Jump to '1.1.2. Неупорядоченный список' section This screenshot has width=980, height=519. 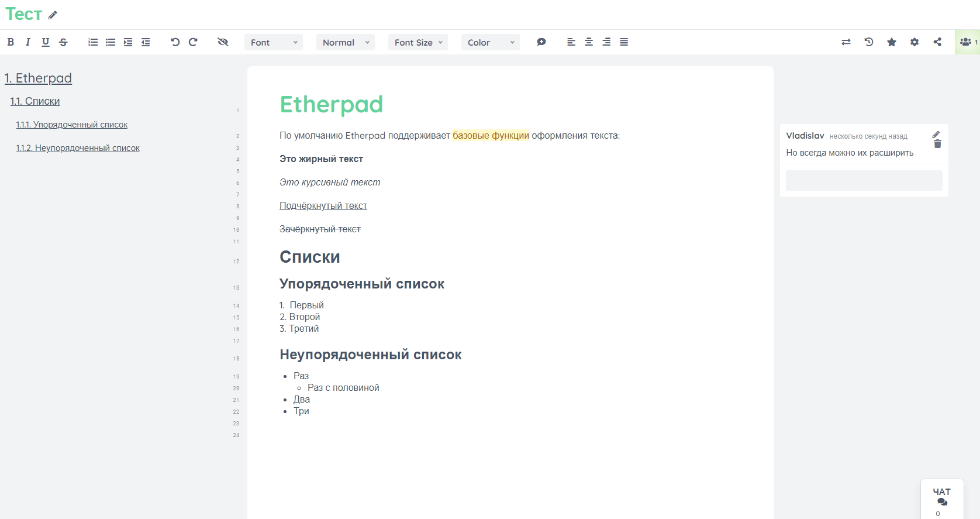click(x=78, y=148)
